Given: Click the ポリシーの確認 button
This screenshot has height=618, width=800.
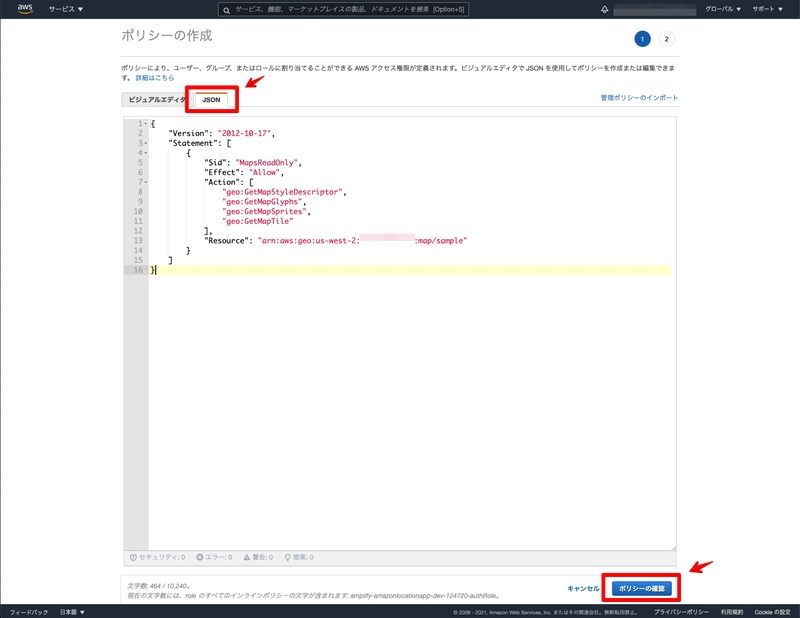Looking at the screenshot, I should tap(641, 588).
